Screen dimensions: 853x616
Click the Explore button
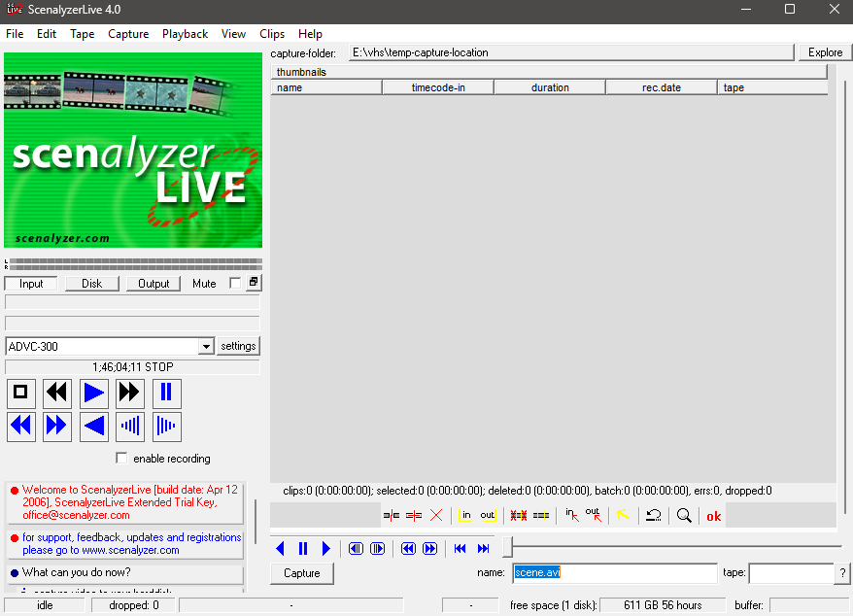[825, 52]
